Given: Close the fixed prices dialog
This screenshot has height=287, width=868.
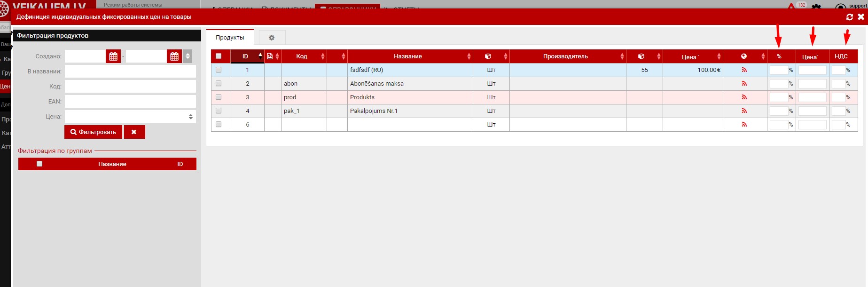Looking at the screenshot, I should 861,17.
